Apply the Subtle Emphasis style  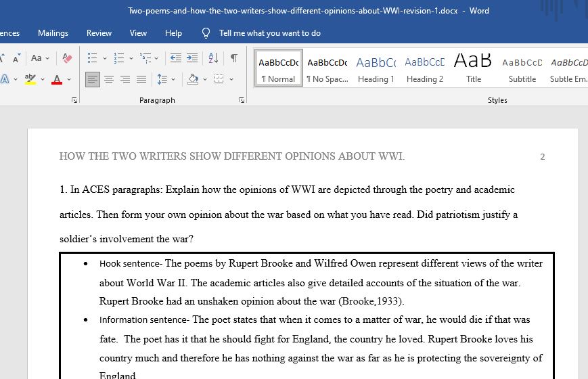click(568, 68)
